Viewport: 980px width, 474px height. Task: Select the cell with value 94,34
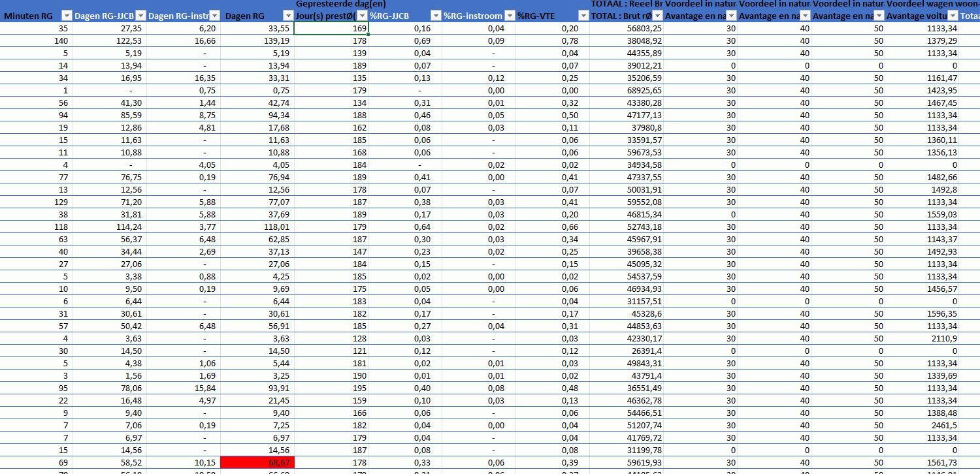[257, 115]
